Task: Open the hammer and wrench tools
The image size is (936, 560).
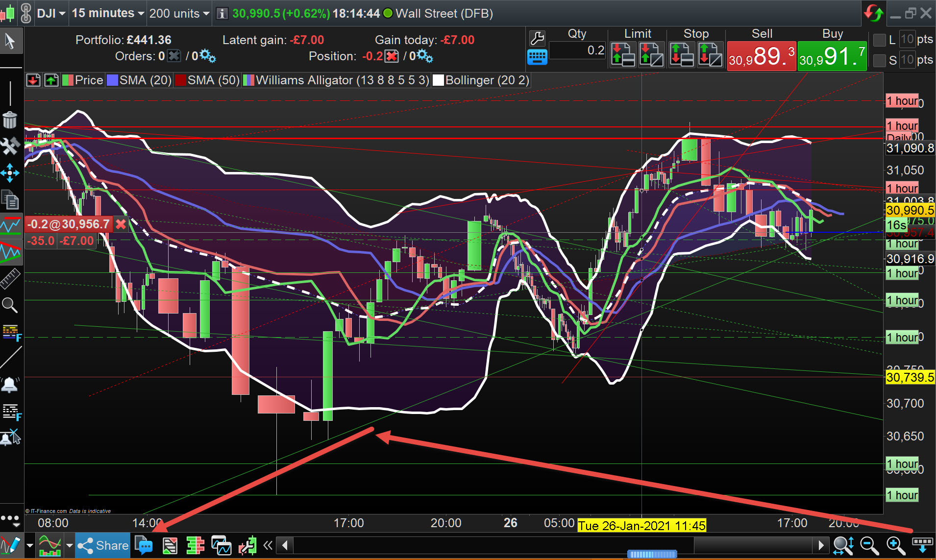Action: [10, 146]
